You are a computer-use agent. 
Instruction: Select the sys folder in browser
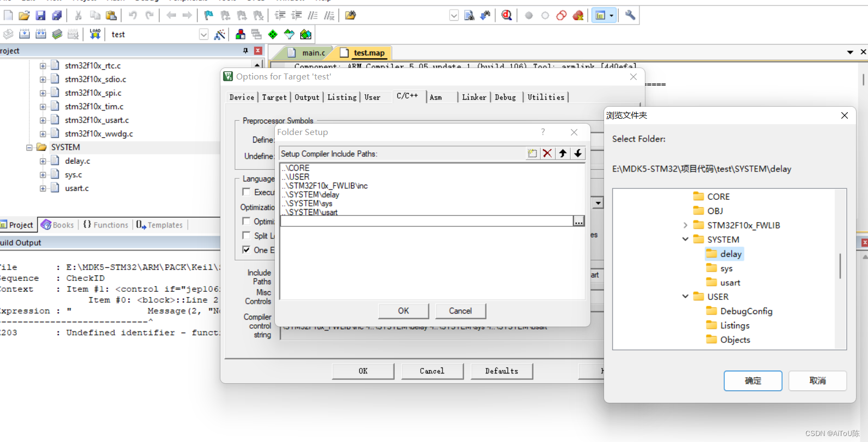coord(719,268)
